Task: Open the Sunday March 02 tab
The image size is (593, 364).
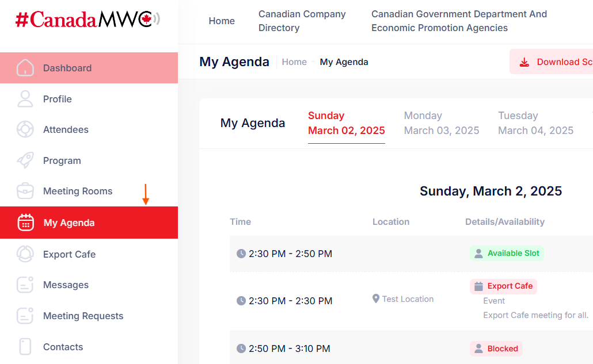Action: [347, 123]
